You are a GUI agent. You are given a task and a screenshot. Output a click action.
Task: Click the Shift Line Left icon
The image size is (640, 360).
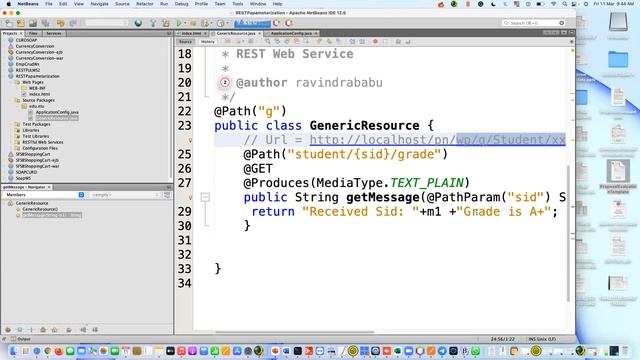tap(352, 42)
